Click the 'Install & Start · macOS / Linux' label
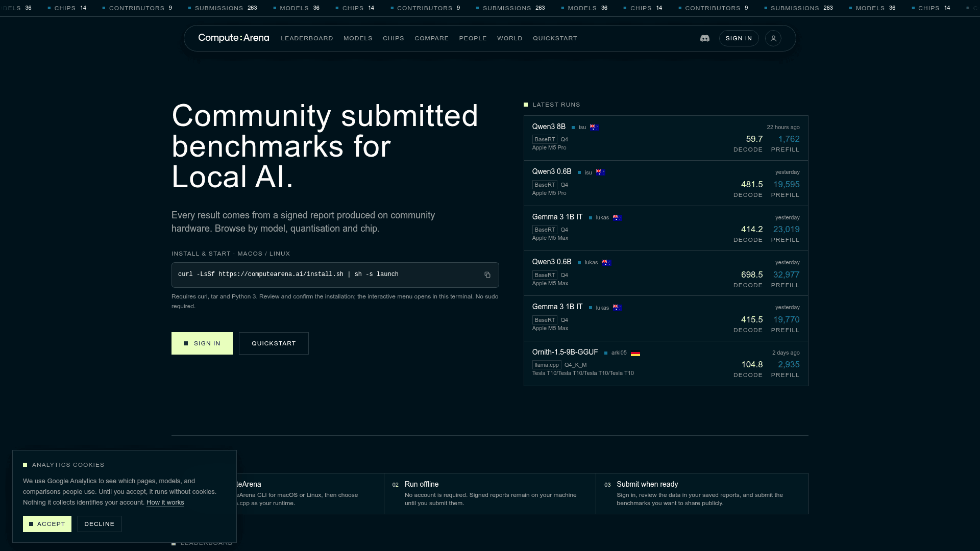Screen dimensions: 980x551 (x=231, y=254)
